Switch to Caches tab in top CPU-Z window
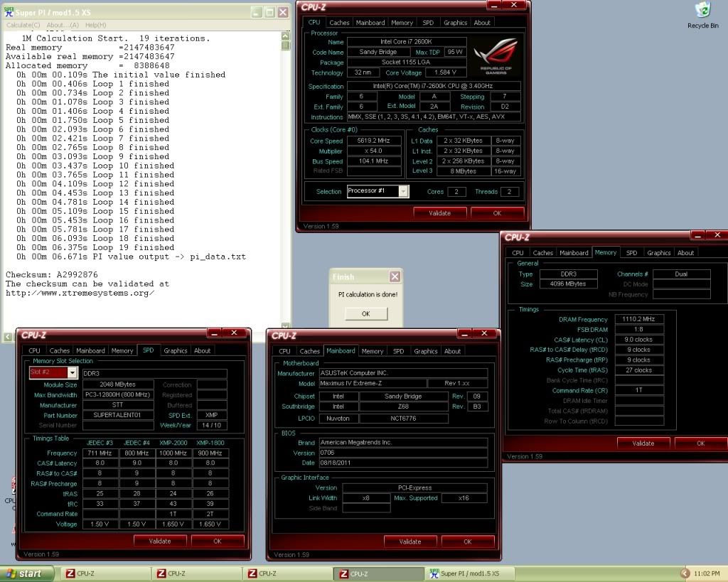Image resolution: width=728 pixels, height=582 pixels. pos(339,23)
